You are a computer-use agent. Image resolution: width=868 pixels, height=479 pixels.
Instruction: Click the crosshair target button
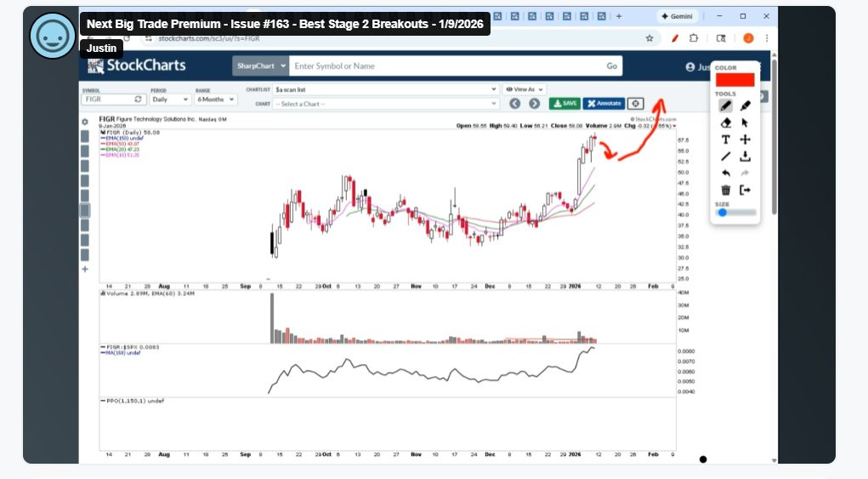[x=636, y=104]
